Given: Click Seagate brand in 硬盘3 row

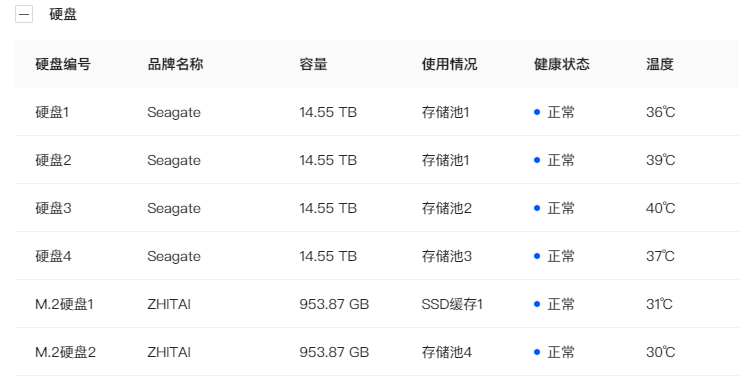Looking at the screenshot, I should 174,209.
